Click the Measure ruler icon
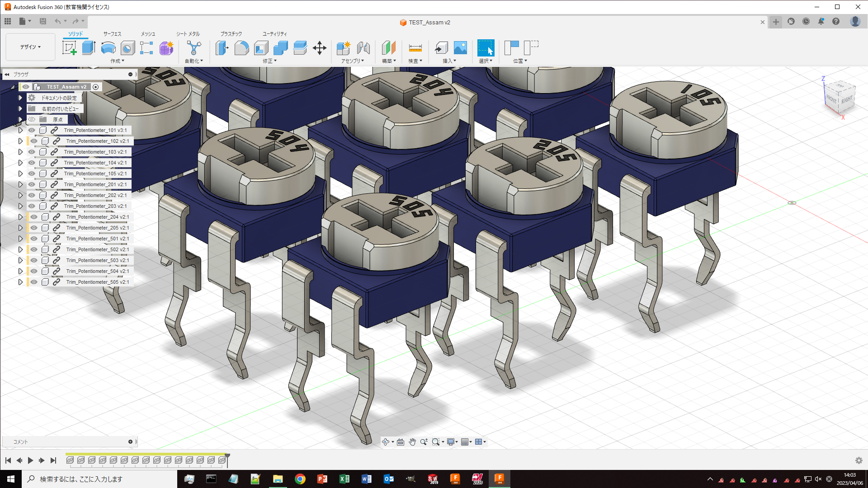The width and height of the screenshot is (868, 488). point(415,48)
